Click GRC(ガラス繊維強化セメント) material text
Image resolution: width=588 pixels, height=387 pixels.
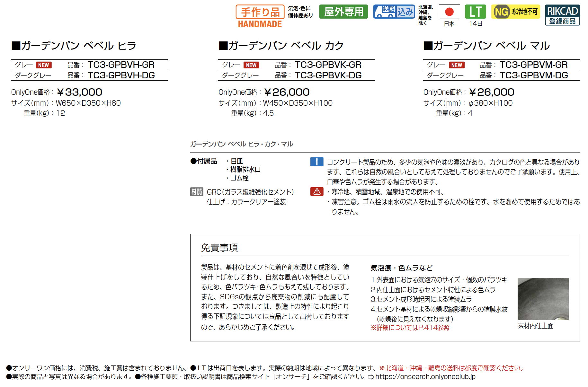point(250,192)
